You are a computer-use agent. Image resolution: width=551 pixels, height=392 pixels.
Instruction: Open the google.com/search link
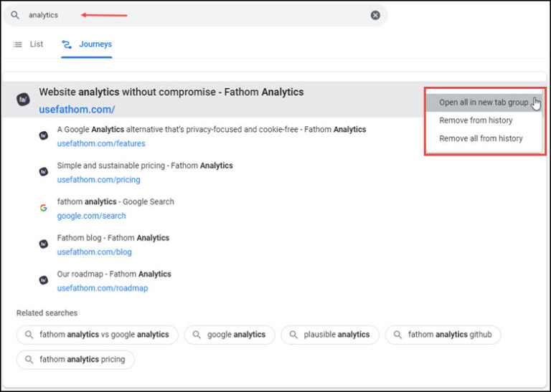coord(91,216)
